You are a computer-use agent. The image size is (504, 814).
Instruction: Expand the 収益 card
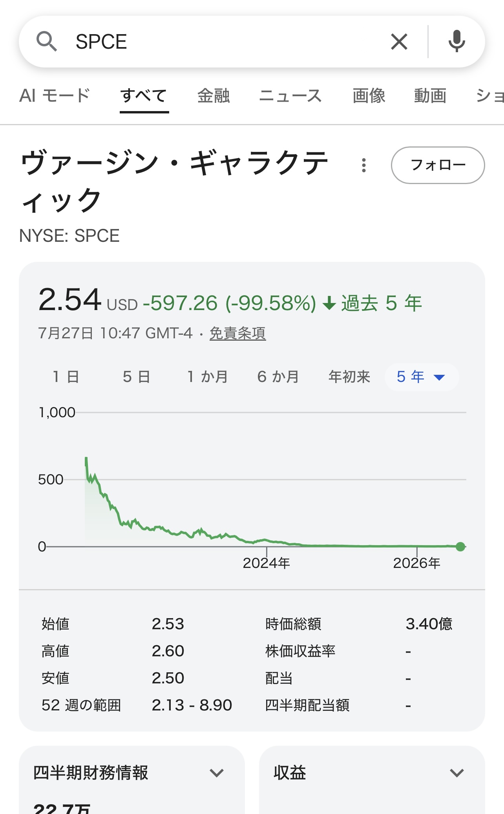[372, 773]
